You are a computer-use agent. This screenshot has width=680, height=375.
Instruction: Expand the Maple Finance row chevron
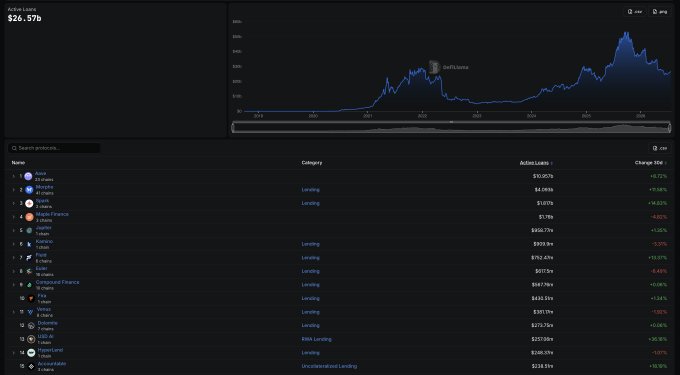(x=13, y=217)
